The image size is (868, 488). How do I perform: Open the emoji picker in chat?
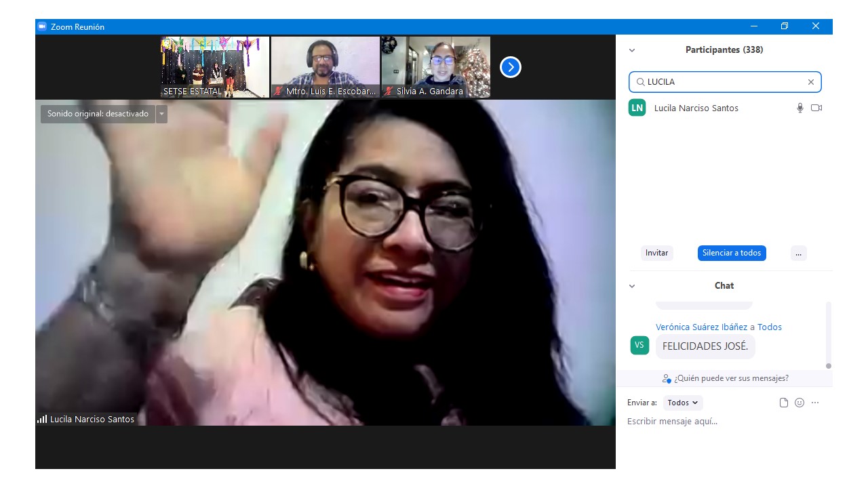[x=800, y=403]
